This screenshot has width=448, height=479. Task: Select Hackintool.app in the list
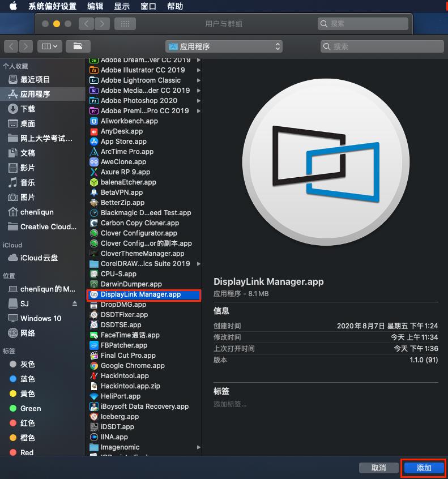(144, 376)
